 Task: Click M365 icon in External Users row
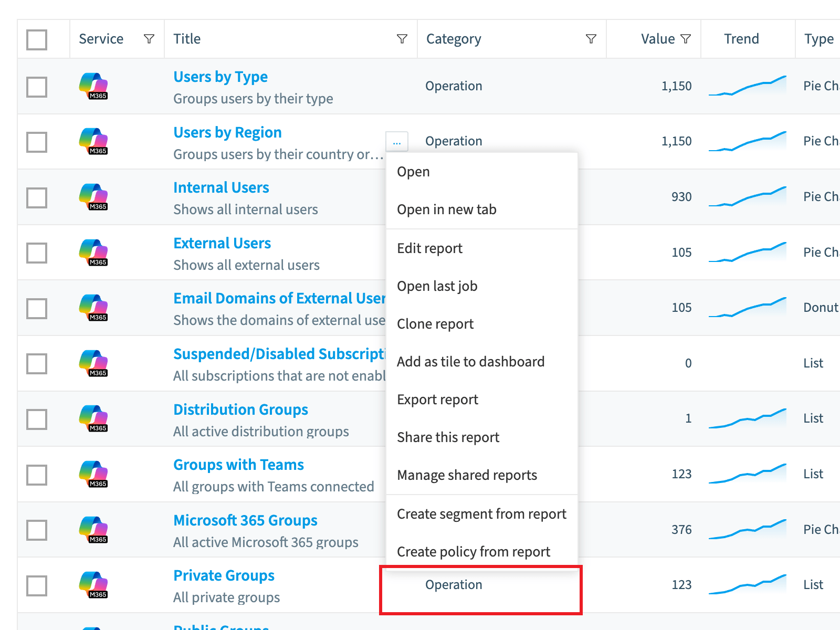93,253
